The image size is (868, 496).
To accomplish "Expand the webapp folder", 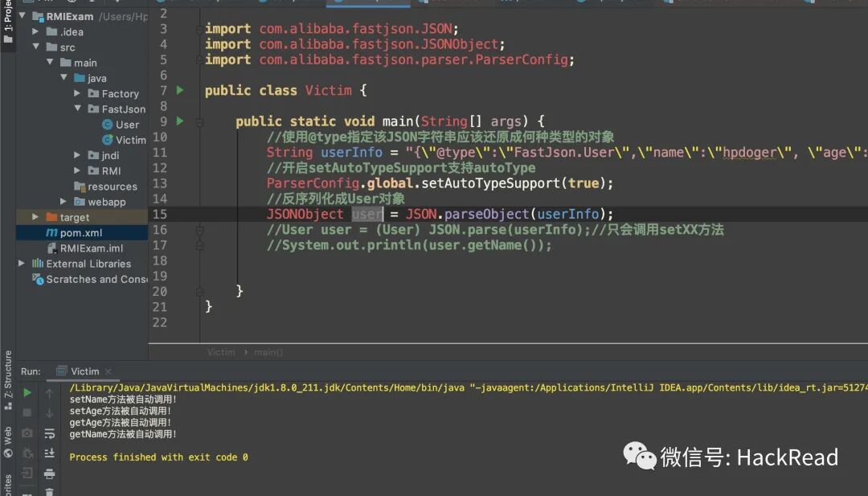I will 63,202.
